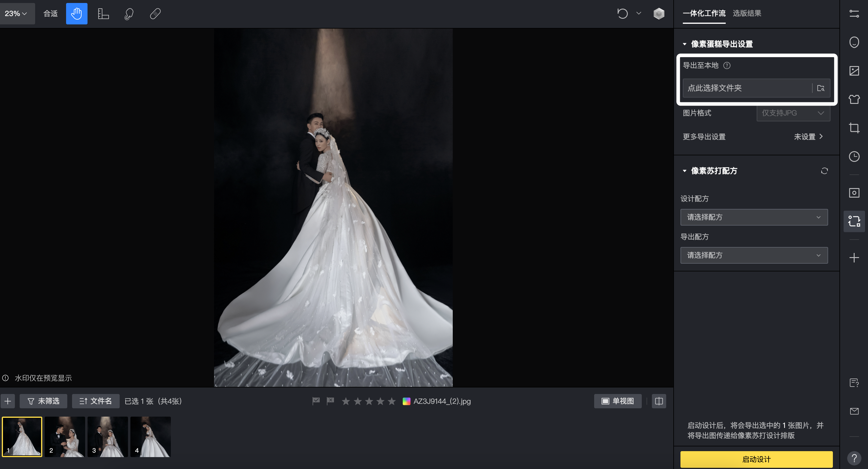Click the 启动设计 button
The width and height of the screenshot is (868, 469).
tap(756, 459)
